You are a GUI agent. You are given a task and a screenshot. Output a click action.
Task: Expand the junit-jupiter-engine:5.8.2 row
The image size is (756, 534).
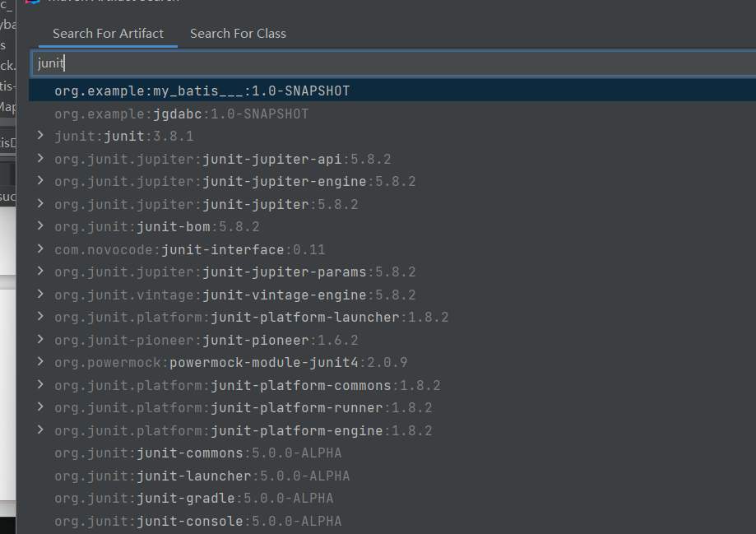40,181
